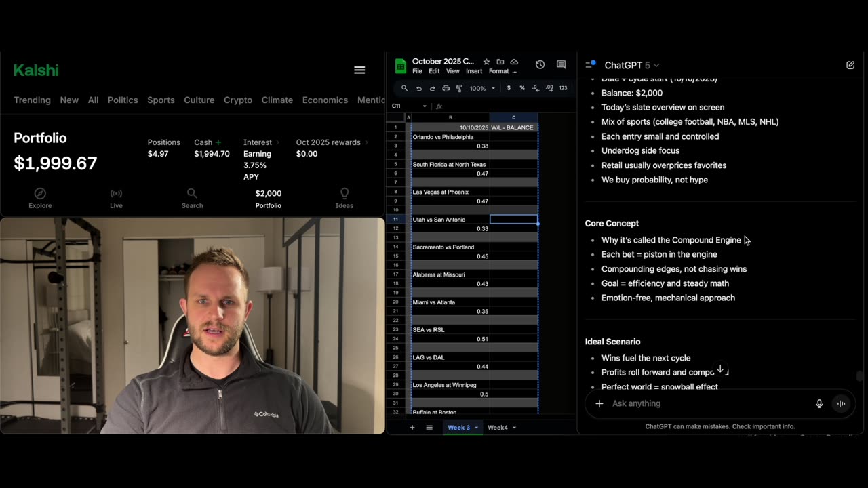Activate the paint format tool
The height and width of the screenshot is (488, 868).
(459, 88)
